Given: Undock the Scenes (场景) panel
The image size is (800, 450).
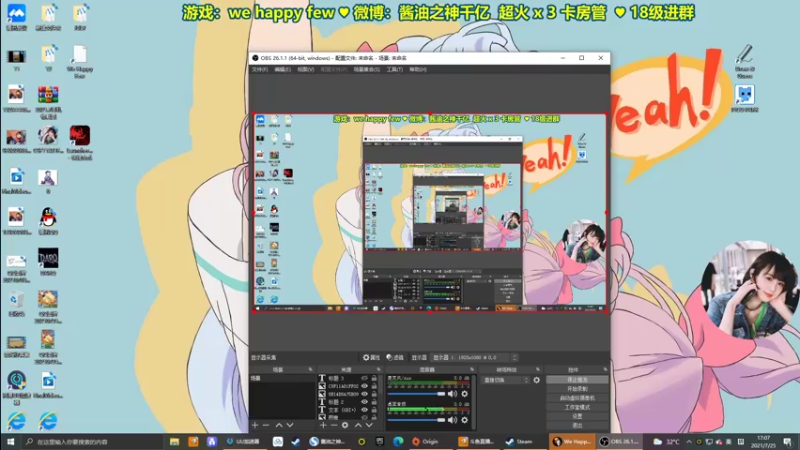Looking at the screenshot, I should pyautogui.click(x=310, y=369).
